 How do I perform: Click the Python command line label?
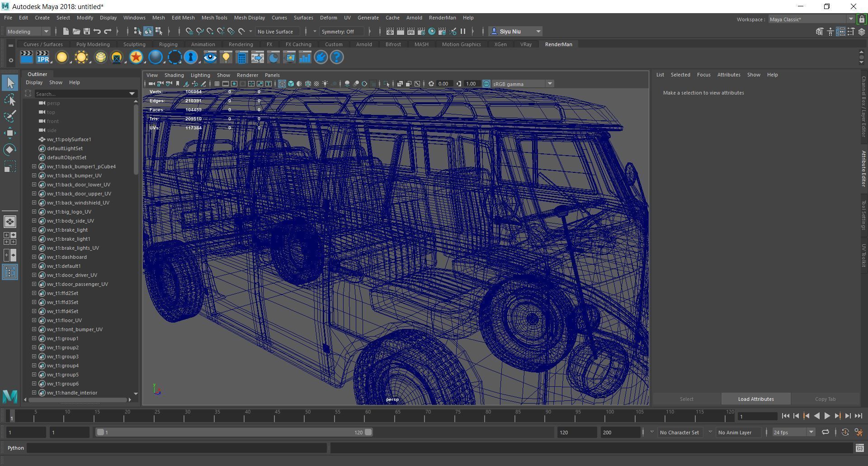(16, 448)
